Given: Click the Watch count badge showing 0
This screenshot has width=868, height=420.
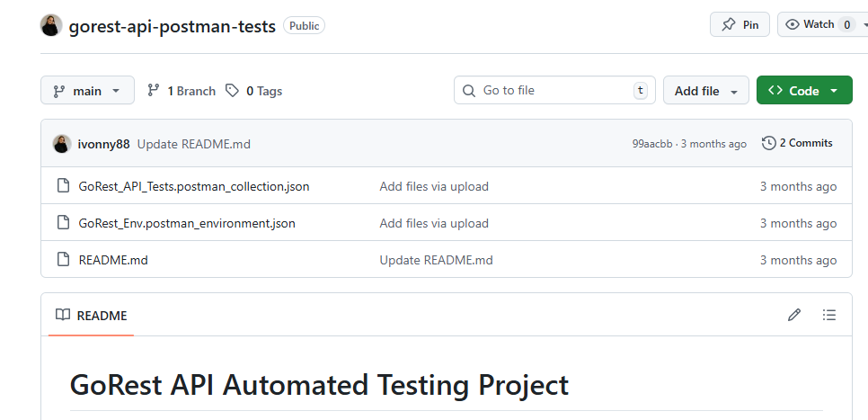Looking at the screenshot, I should (846, 24).
